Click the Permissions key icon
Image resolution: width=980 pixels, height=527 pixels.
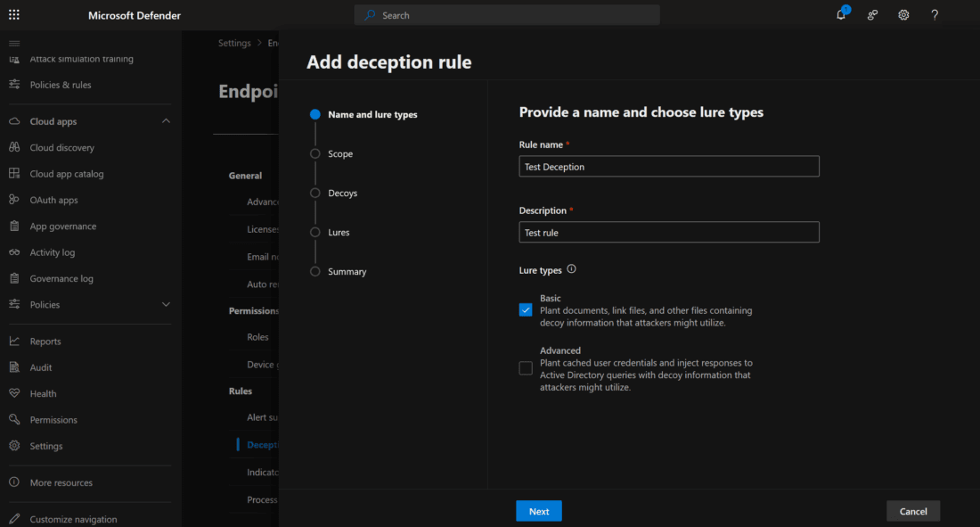14,419
